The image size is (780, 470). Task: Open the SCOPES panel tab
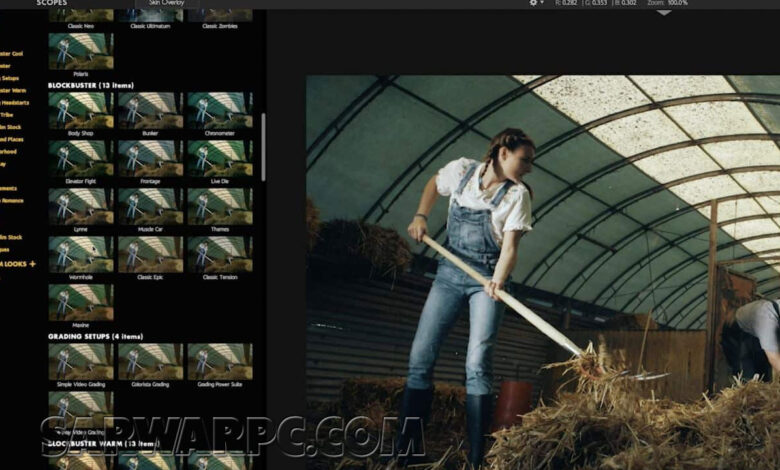tap(51, 3)
